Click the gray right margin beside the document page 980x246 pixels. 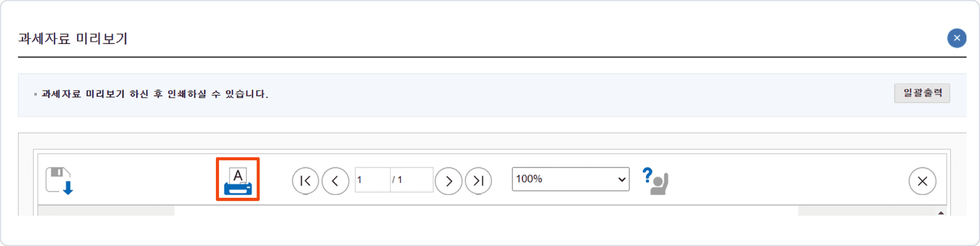pyautogui.click(x=867, y=211)
